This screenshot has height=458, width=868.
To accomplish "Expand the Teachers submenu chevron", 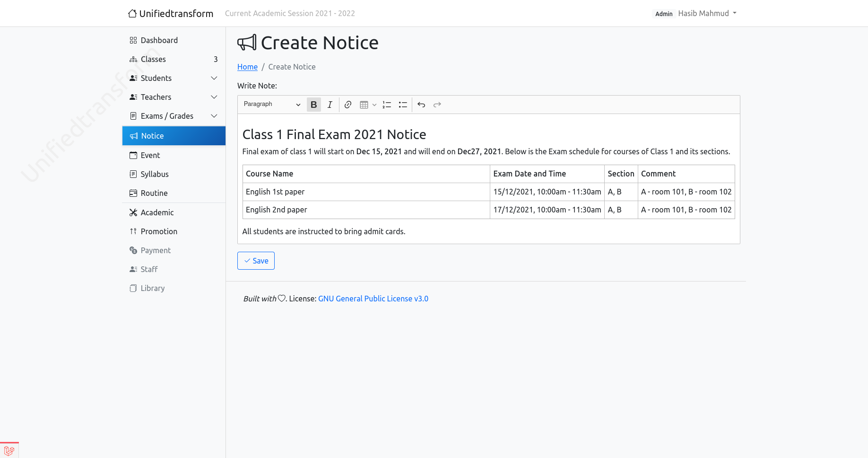I will (x=214, y=97).
